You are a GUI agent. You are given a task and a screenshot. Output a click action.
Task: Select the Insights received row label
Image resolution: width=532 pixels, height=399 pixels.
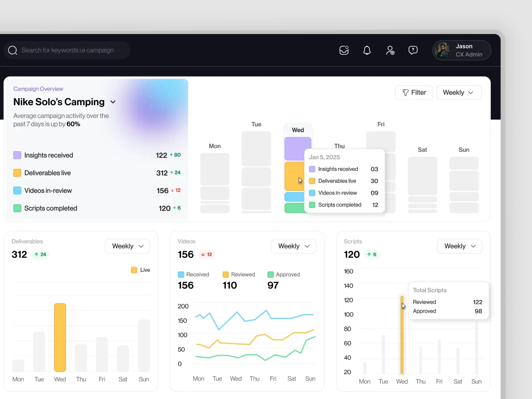point(49,155)
